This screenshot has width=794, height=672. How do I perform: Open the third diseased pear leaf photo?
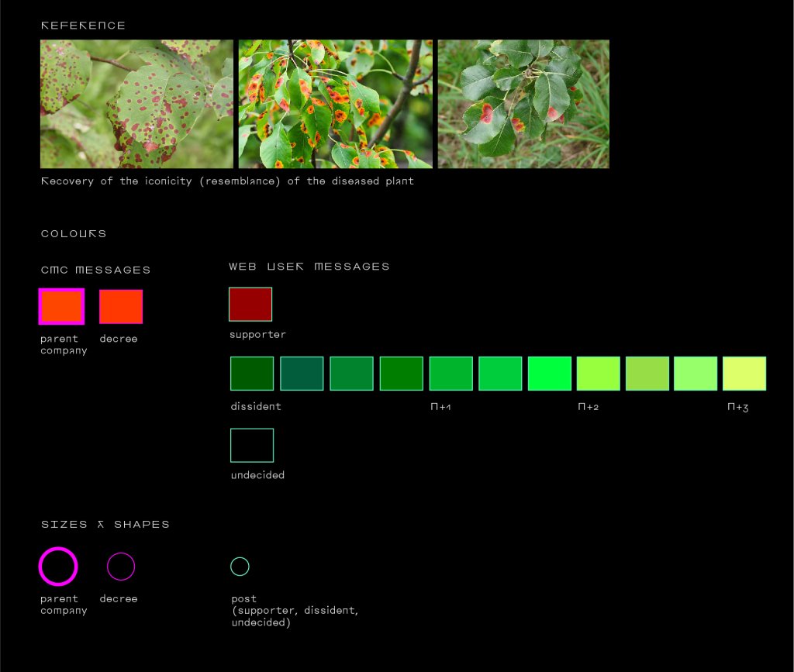[x=523, y=104]
